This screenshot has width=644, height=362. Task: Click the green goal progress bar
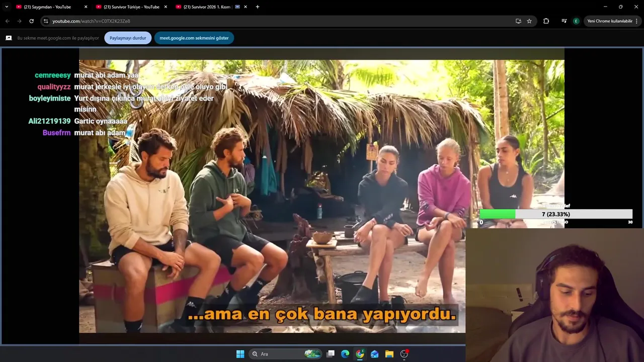pos(498,214)
